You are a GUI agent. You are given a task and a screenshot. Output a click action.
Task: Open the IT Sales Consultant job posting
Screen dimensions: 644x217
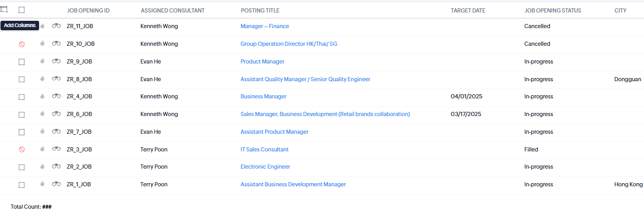264,149
